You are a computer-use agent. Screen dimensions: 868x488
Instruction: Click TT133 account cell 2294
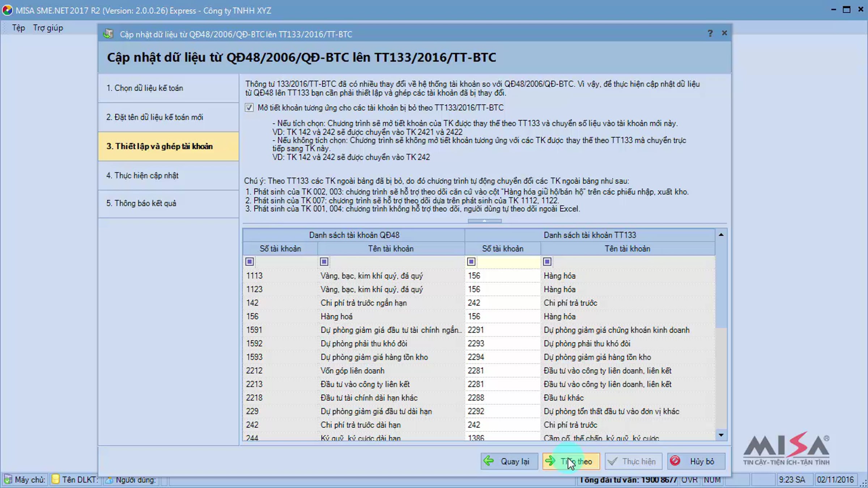[x=503, y=357]
